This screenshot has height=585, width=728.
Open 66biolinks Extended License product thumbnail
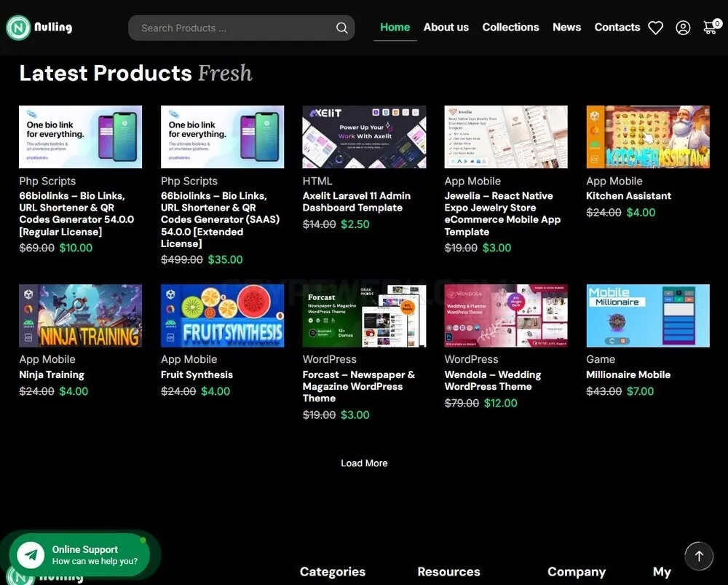click(222, 137)
